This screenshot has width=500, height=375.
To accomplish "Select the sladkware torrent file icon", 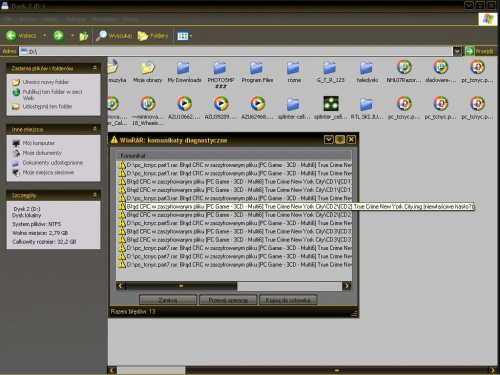I will (x=441, y=67).
